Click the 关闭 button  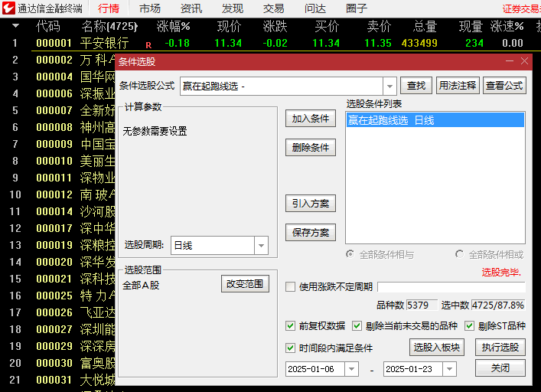[500, 368]
